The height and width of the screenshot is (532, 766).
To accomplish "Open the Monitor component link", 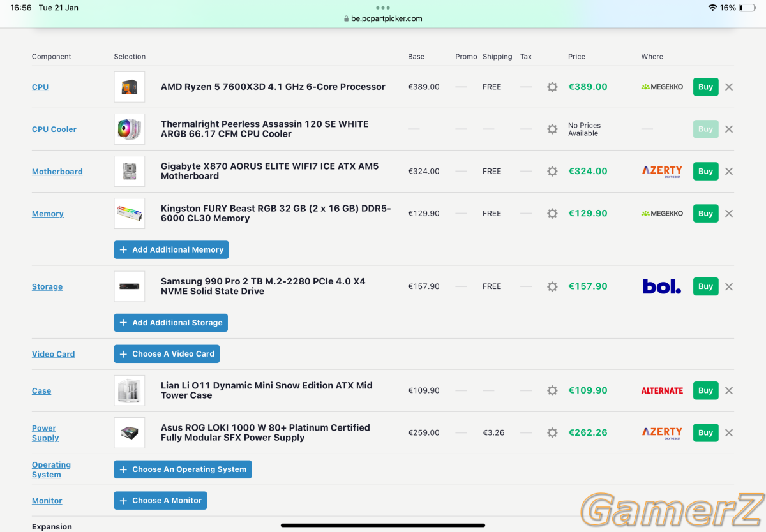I will pyautogui.click(x=47, y=501).
